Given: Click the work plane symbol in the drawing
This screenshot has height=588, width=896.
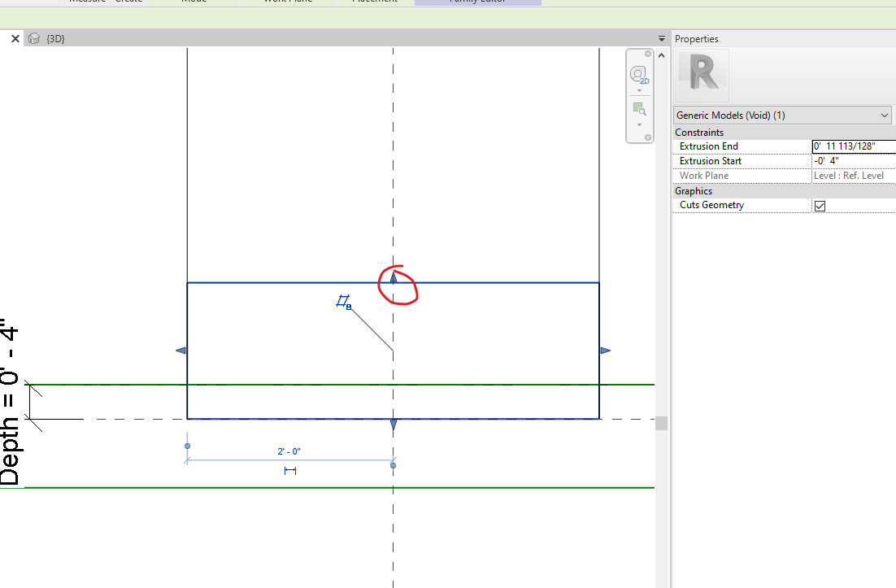Looking at the screenshot, I should pyautogui.click(x=343, y=302).
